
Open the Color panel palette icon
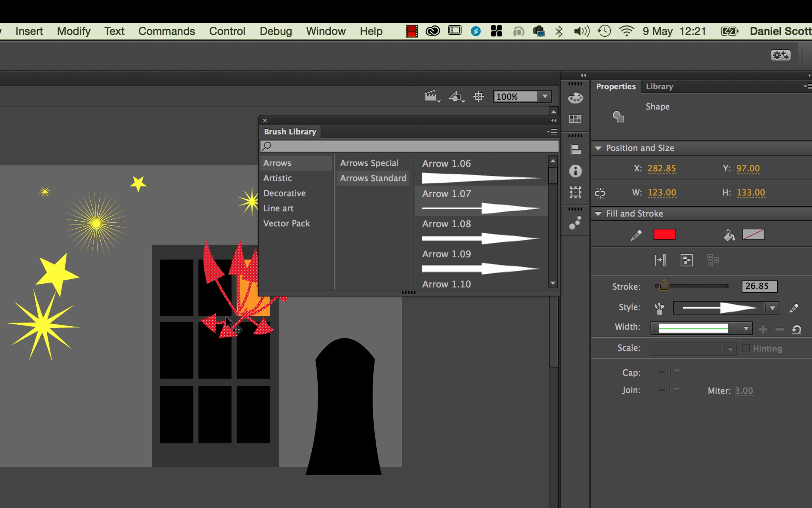[x=575, y=98]
